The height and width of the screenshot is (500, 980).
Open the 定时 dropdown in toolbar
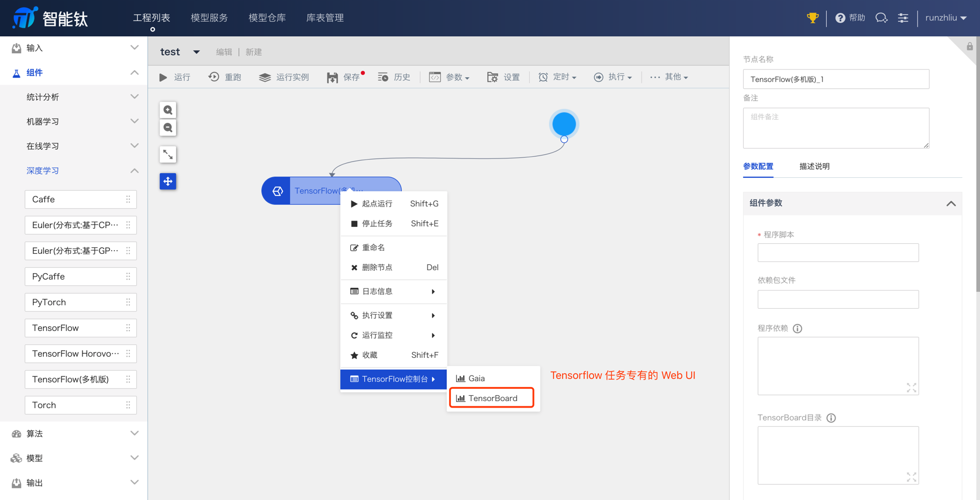pos(557,77)
